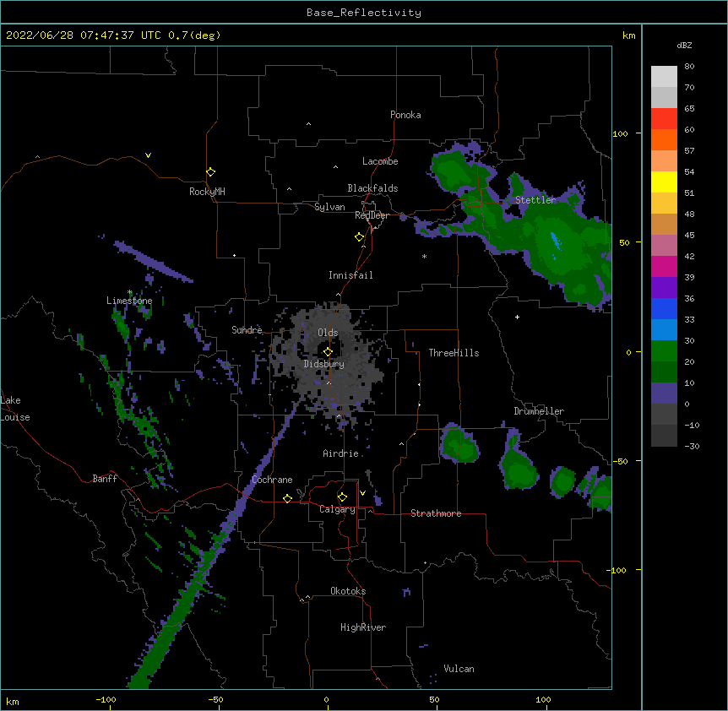Click the Vulcan town label
The width and height of the screenshot is (728, 711).
(x=459, y=669)
